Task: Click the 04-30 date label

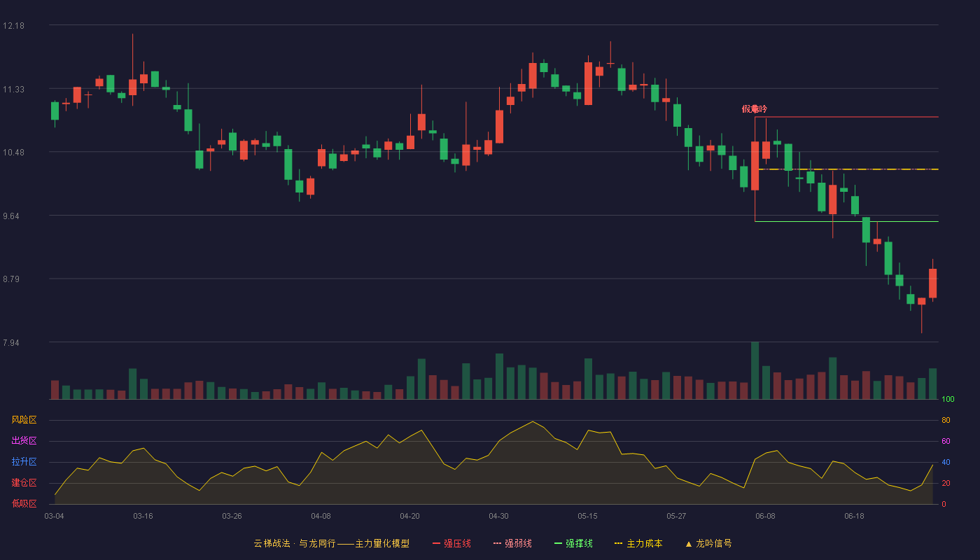Action: click(x=498, y=516)
